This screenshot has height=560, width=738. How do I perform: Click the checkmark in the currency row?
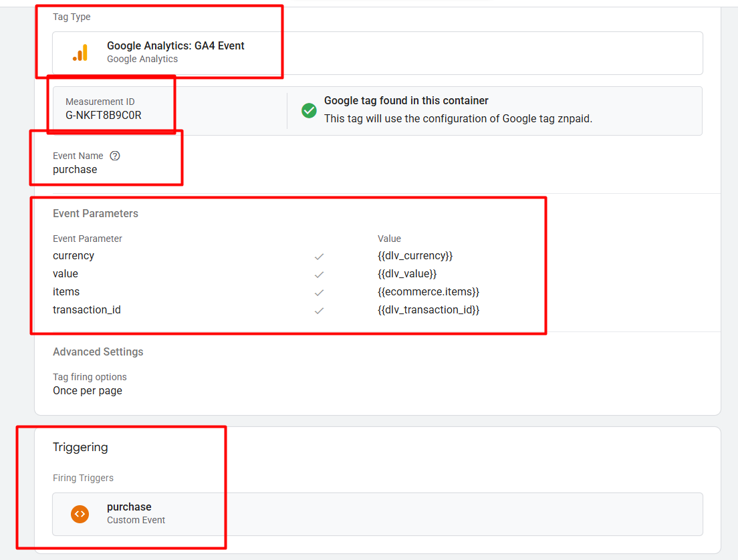point(320,257)
